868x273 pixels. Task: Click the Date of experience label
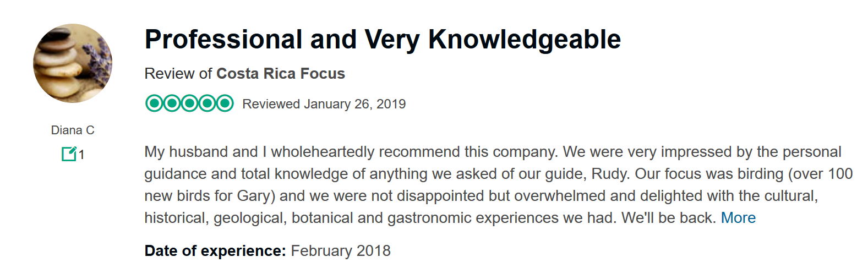[215, 251]
